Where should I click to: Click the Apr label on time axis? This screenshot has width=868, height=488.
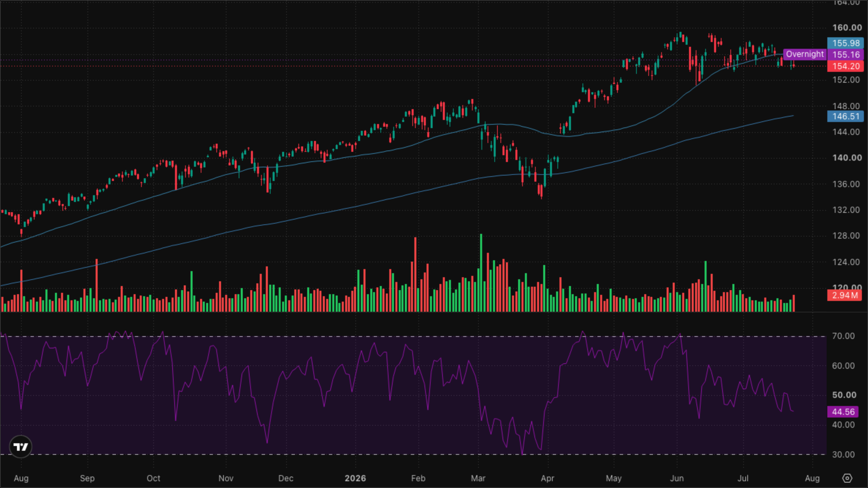(547, 478)
